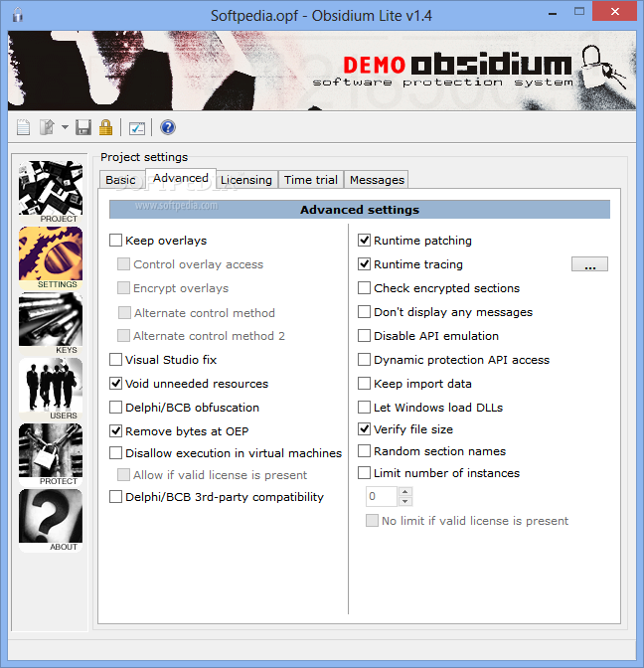Screen dimensions: 644x668
Task: Uncheck Verify file size
Action: click(364, 429)
